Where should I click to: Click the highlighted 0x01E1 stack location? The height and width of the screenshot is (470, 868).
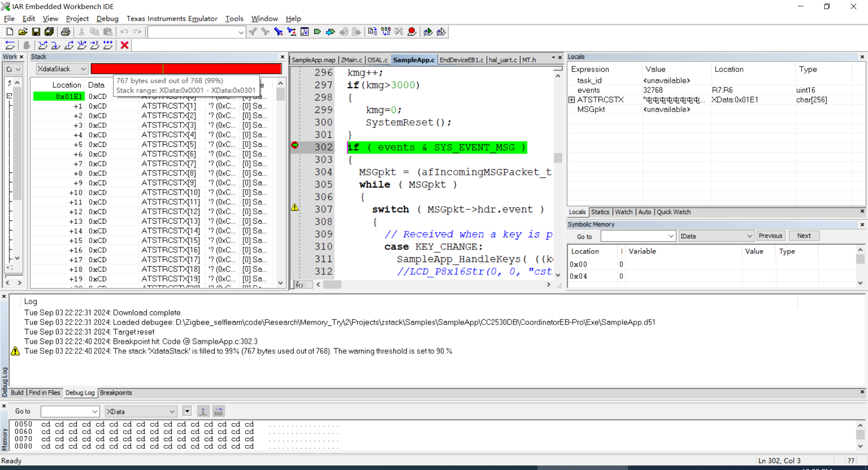tap(59, 96)
